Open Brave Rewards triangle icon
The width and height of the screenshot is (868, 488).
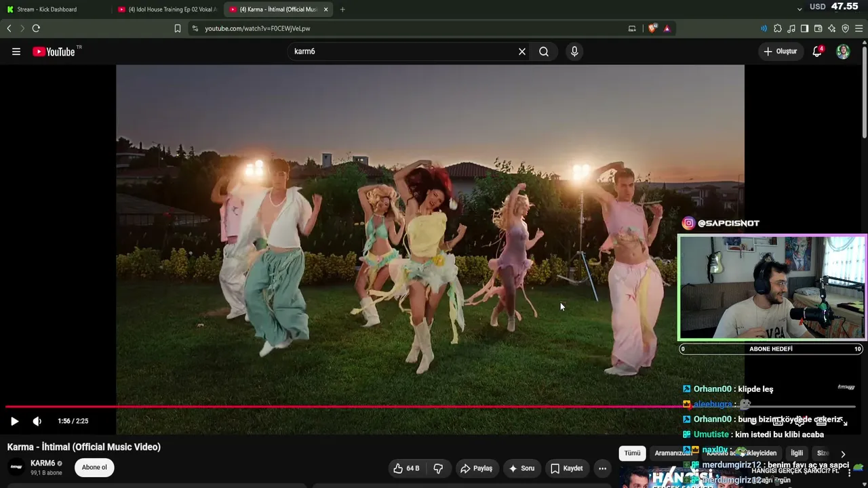click(667, 28)
